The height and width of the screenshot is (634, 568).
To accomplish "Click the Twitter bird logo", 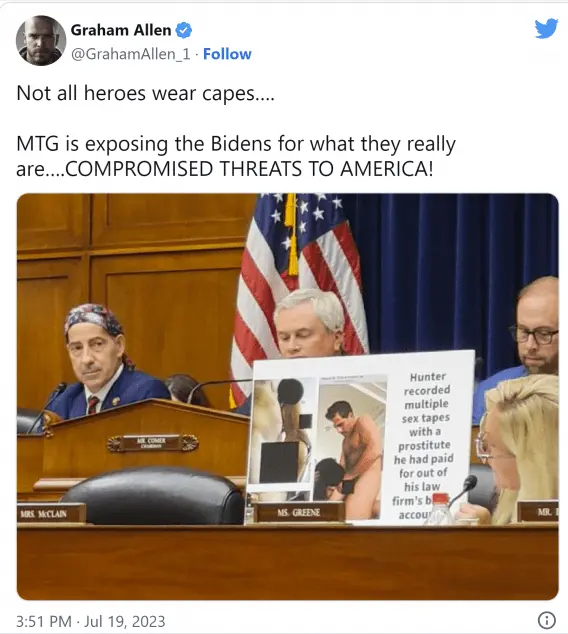I will click(x=546, y=28).
